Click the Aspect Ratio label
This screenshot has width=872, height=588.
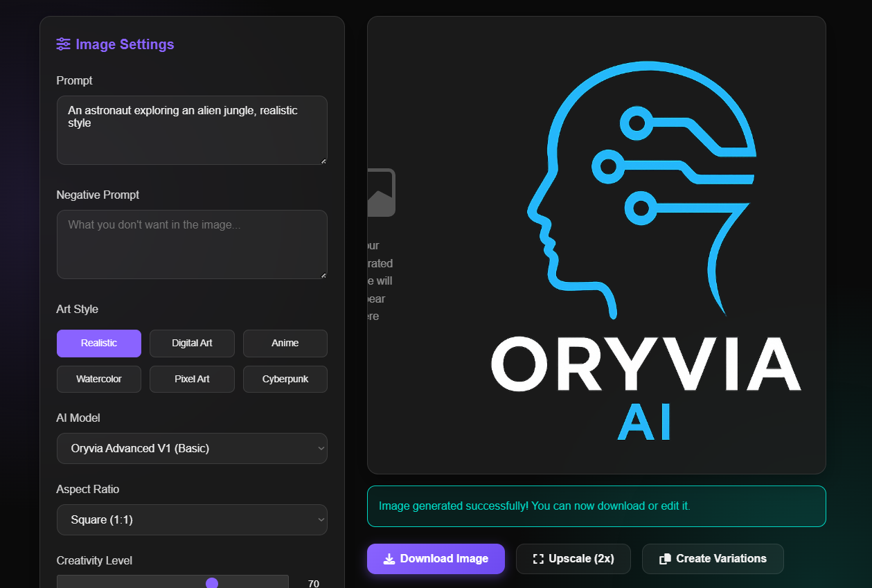click(x=88, y=489)
